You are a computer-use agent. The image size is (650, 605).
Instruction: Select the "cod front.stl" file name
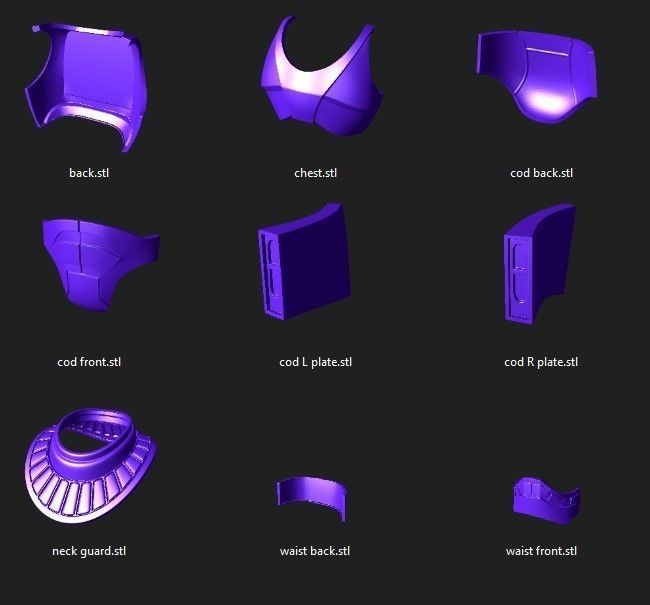pos(89,362)
